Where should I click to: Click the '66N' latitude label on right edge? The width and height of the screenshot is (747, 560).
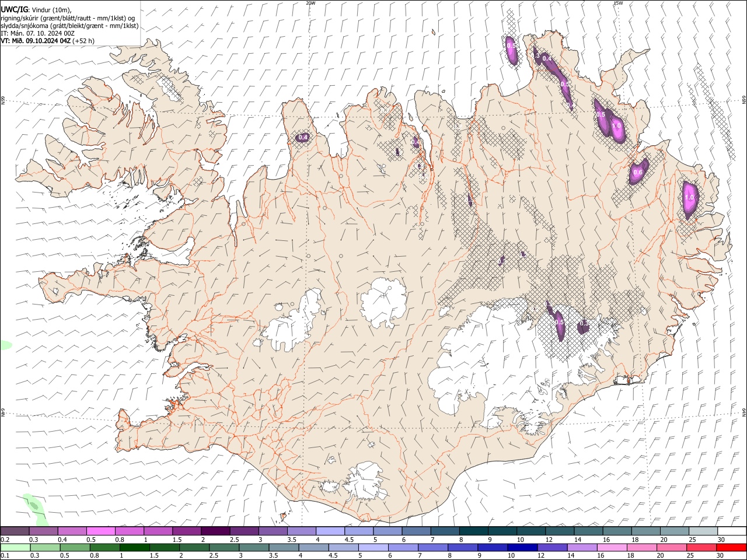[x=744, y=100]
